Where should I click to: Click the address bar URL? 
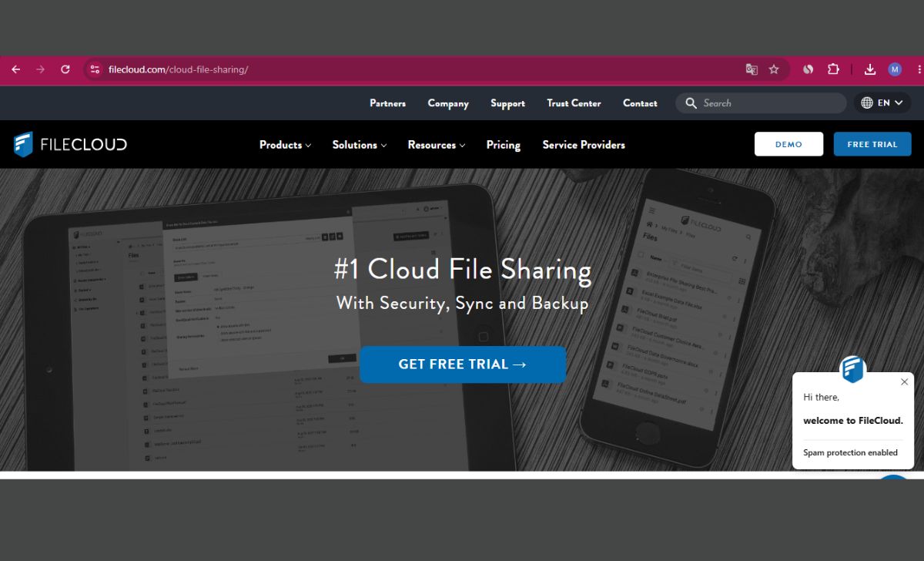pyautogui.click(x=179, y=69)
